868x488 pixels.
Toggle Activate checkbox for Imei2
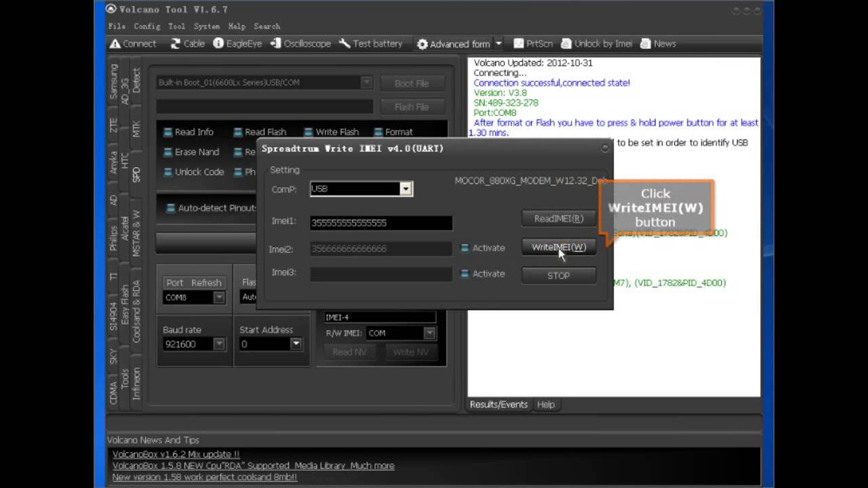point(465,248)
